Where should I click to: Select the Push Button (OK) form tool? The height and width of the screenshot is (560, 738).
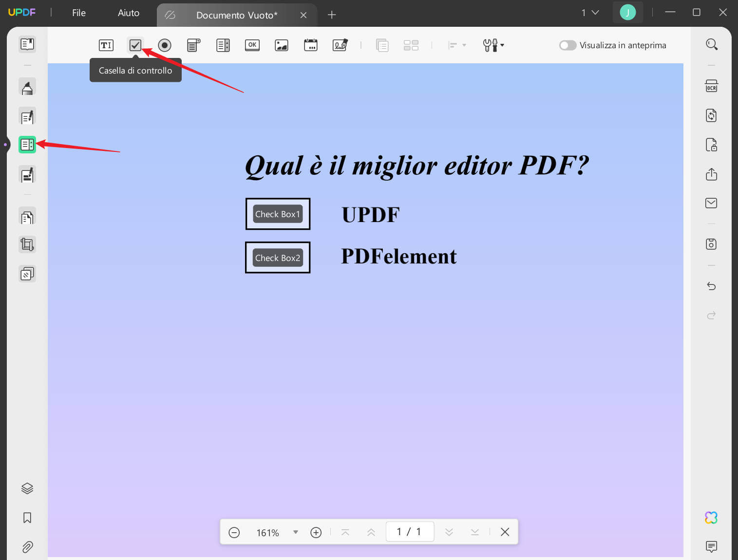[252, 45]
